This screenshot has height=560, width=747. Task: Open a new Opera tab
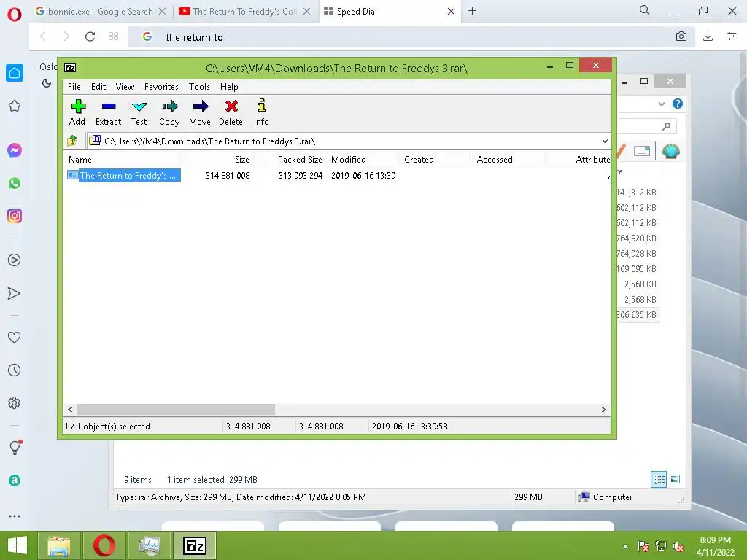pyautogui.click(x=472, y=11)
